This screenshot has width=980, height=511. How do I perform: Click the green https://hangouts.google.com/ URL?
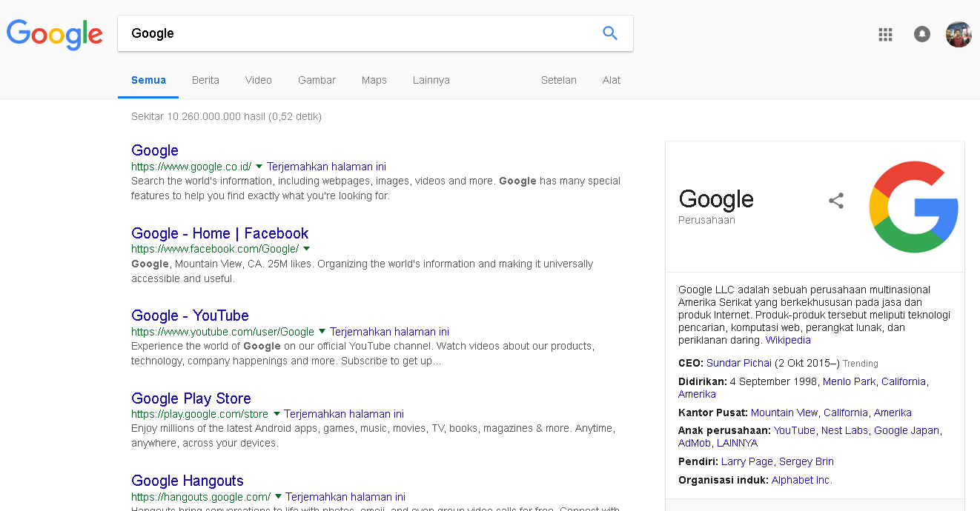[x=201, y=497]
